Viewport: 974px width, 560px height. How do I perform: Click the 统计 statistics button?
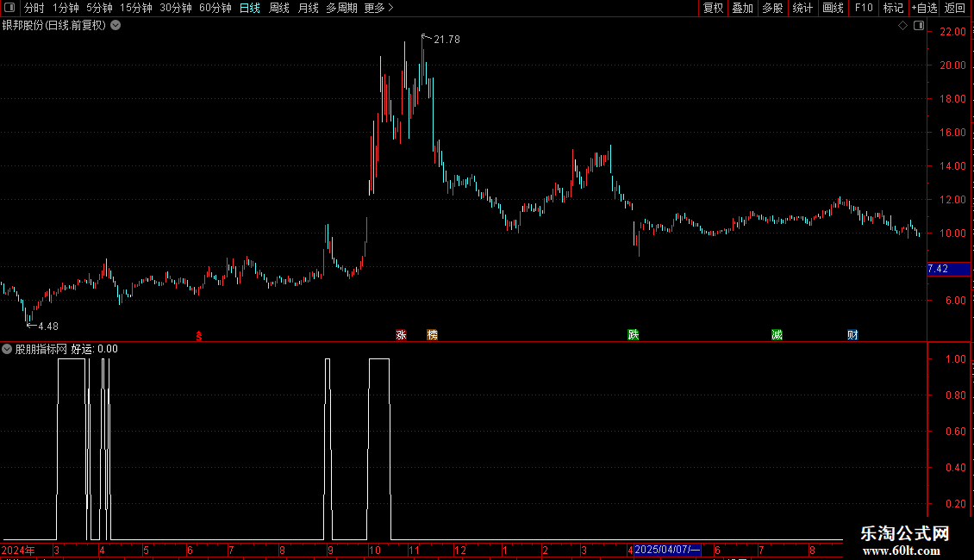[802, 8]
